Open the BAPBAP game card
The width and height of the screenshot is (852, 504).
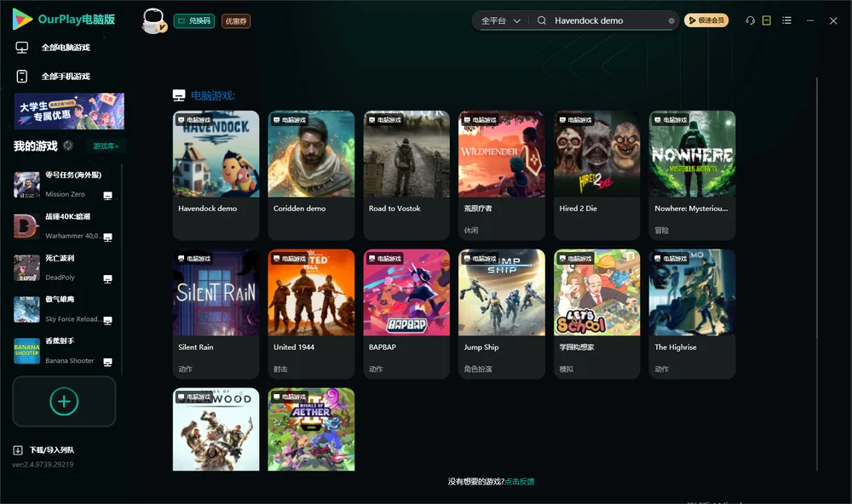pyautogui.click(x=406, y=314)
